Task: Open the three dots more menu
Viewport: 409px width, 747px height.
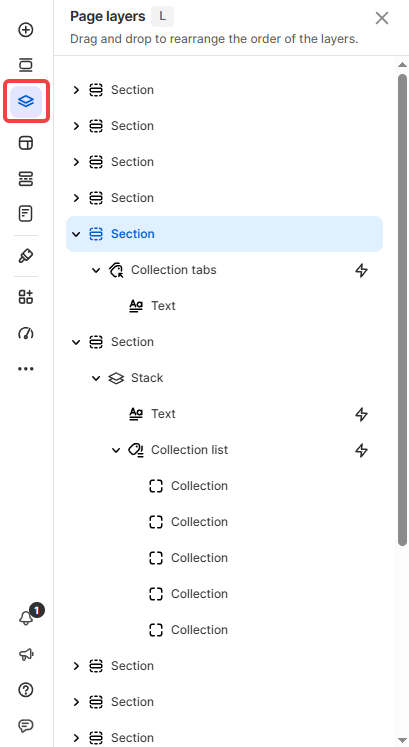Action: (26, 369)
